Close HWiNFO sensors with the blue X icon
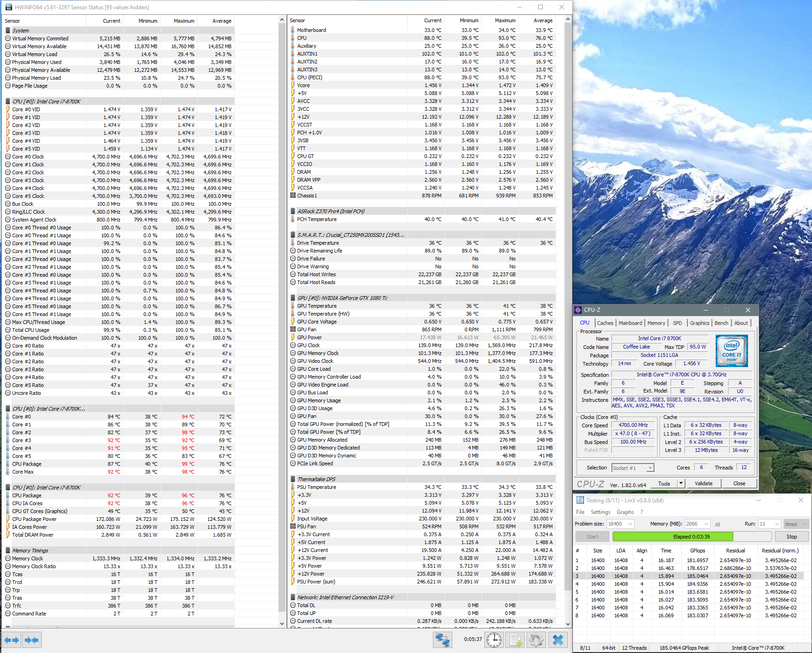 (558, 640)
